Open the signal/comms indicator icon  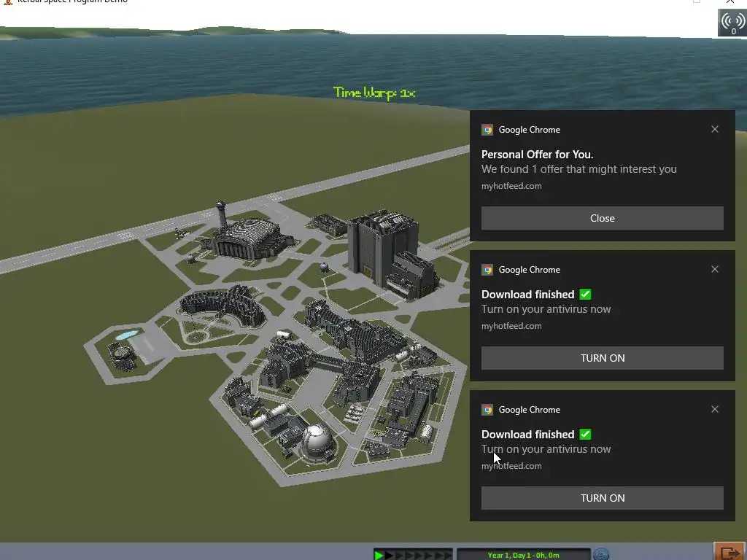[x=732, y=23]
